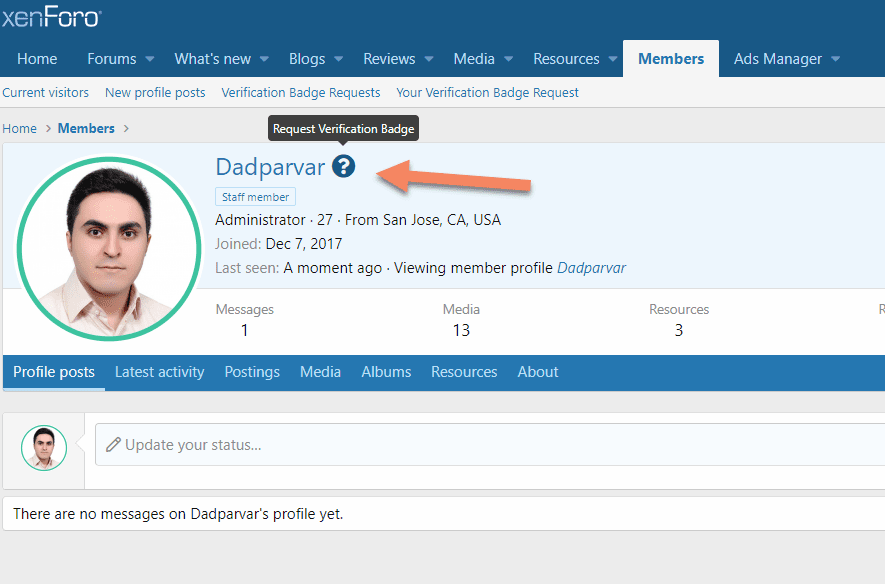Click the Current visitors link
885x584 pixels.
tap(45, 93)
